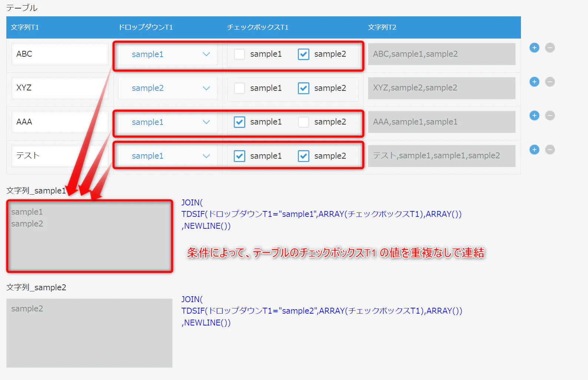Edit the 文字列T1 field containing テスト
The width and height of the screenshot is (588, 380).
(x=60, y=156)
